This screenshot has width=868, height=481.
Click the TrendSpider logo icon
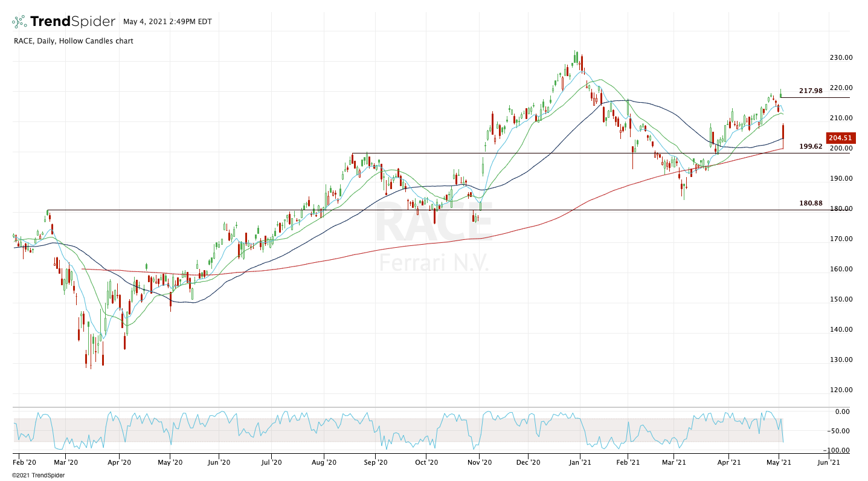[19, 22]
